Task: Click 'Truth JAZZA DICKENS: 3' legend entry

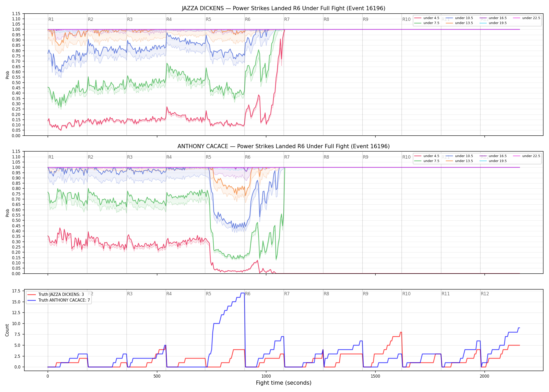Action: pos(56,295)
